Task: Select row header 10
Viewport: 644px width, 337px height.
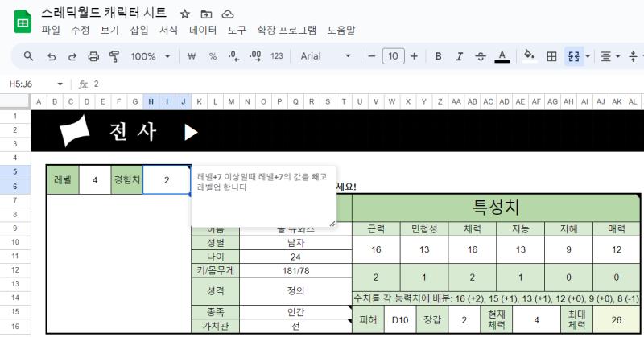Action: (x=15, y=242)
